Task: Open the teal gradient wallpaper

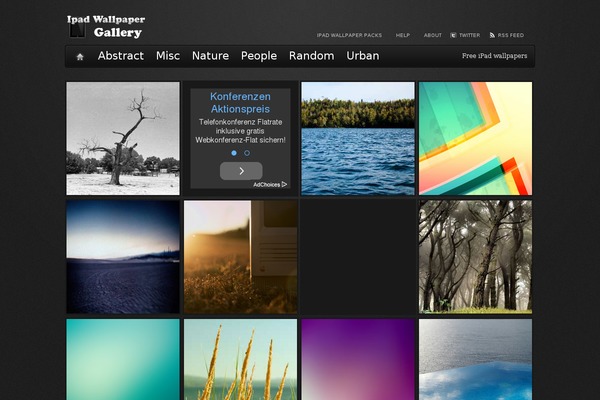Action: [123, 359]
